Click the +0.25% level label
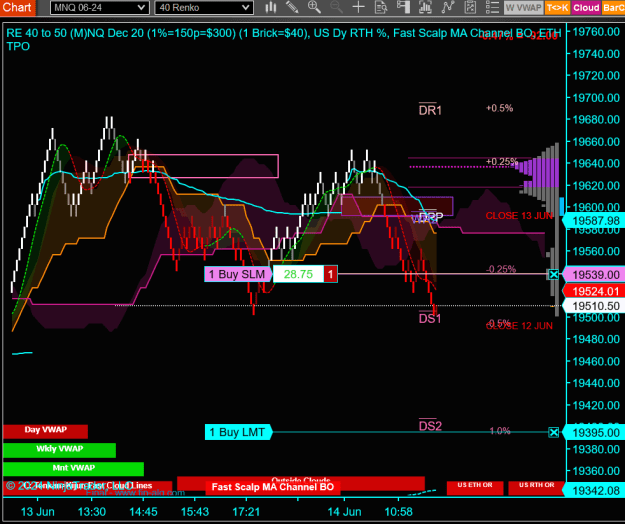625x524 pixels. (x=502, y=161)
